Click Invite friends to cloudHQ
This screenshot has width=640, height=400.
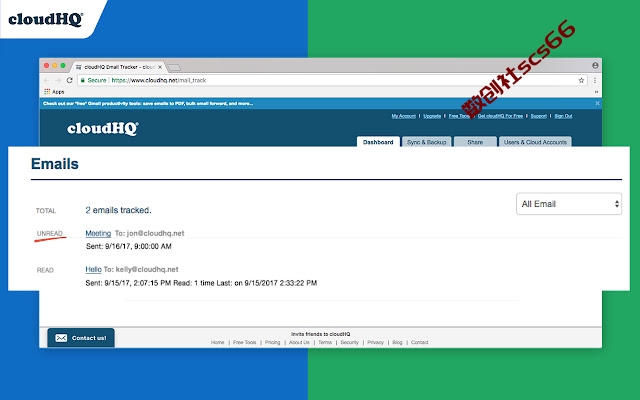click(x=320, y=334)
